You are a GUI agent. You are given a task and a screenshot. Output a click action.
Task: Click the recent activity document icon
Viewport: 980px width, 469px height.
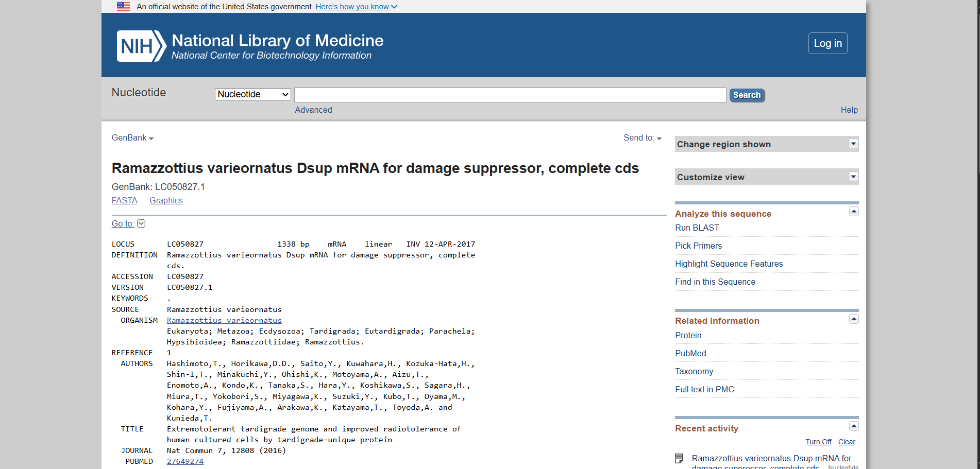coord(679,458)
